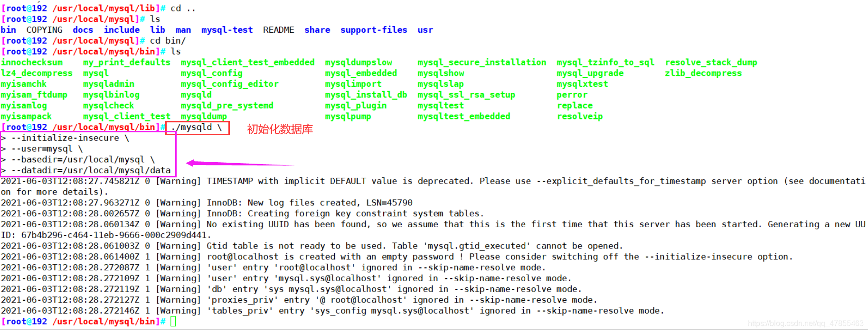
Task: Click UUID '67b4b296-c464-11eb-9666-000c2909d441'
Action: point(114,235)
